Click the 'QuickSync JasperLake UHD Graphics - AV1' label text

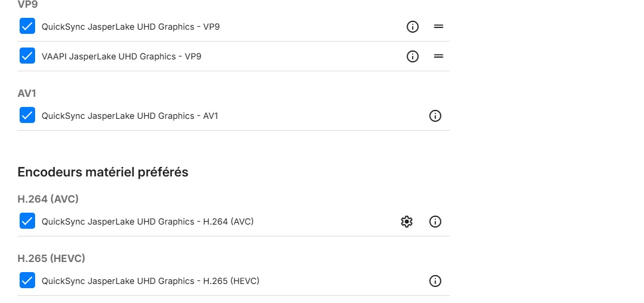(130, 116)
